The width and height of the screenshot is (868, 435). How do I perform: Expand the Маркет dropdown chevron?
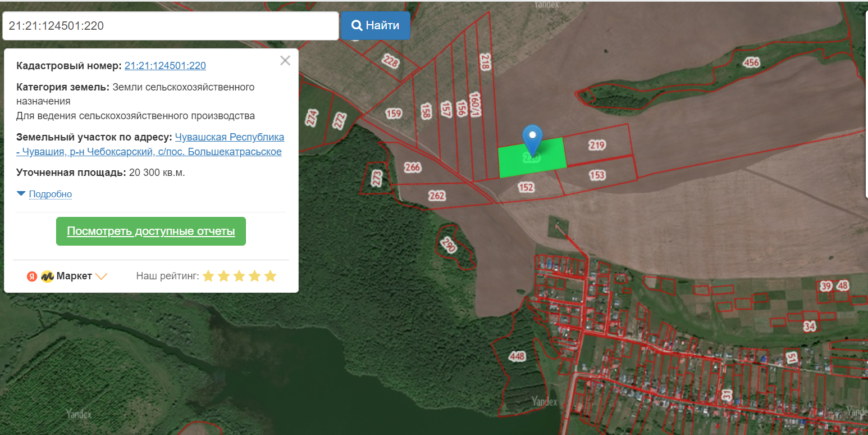pyautogui.click(x=101, y=277)
